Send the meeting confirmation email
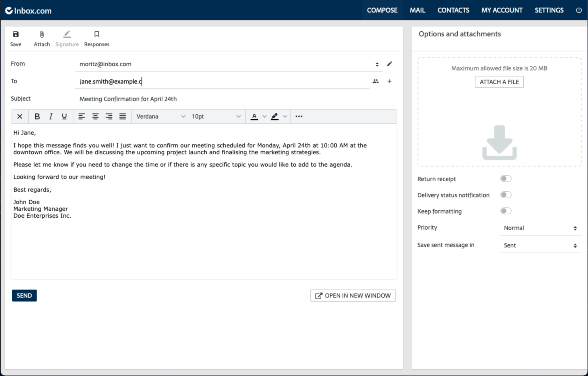Image resolution: width=588 pixels, height=376 pixels. 24,295
